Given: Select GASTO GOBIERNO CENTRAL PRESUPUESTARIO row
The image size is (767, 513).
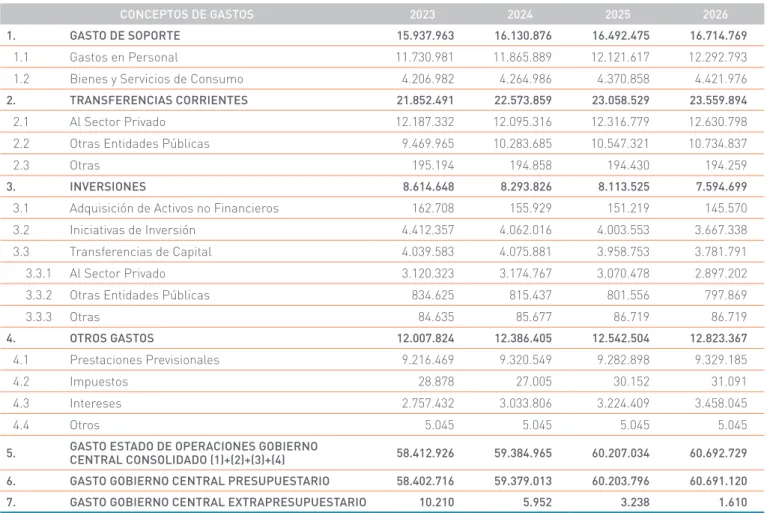Looking at the screenshot, I should pos(382,481).
